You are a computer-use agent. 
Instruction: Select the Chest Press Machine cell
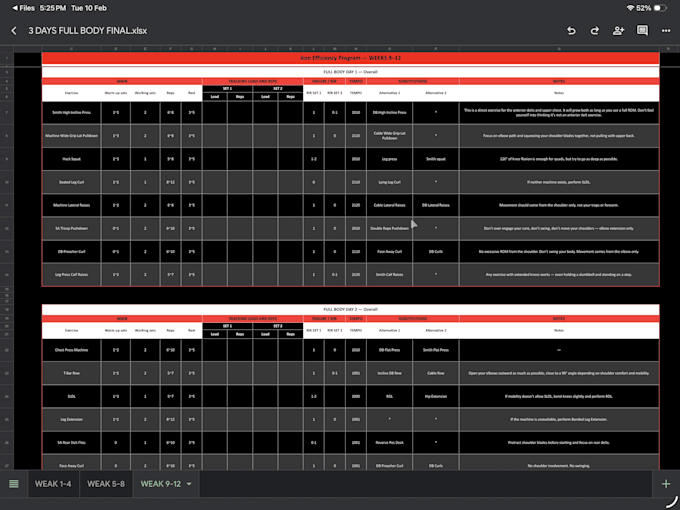72,350
